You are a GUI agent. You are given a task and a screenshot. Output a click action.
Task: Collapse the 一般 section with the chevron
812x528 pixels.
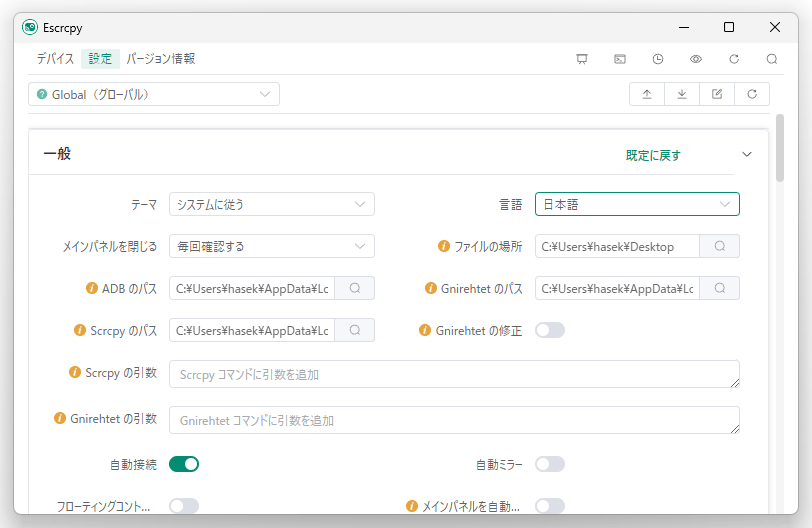747,155
